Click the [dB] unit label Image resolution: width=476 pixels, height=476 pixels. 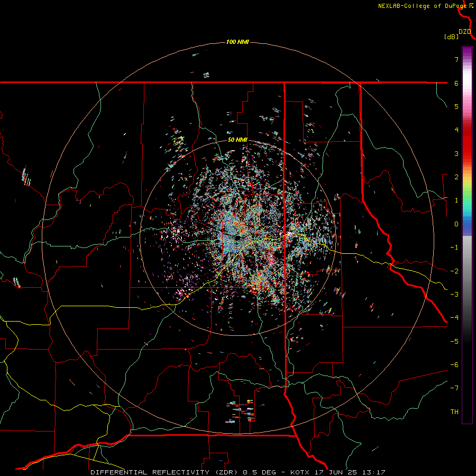(x=452, y=37)
